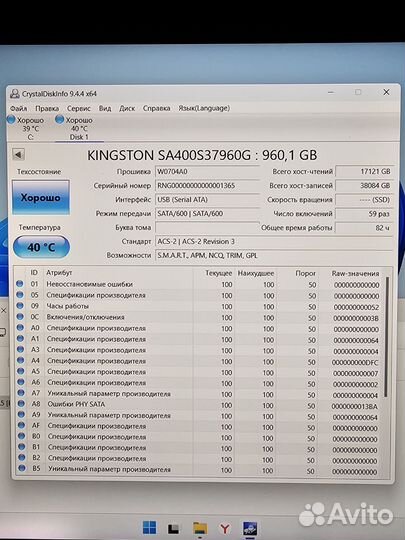
Task: Click the status dot for attribute AF
Action: (x=21, y=425)
